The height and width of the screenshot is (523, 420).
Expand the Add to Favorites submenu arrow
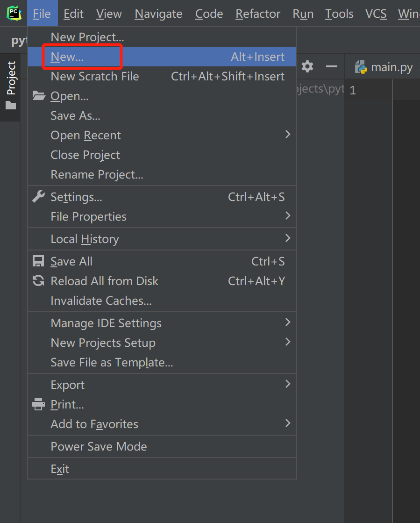[x=288, y=423]
